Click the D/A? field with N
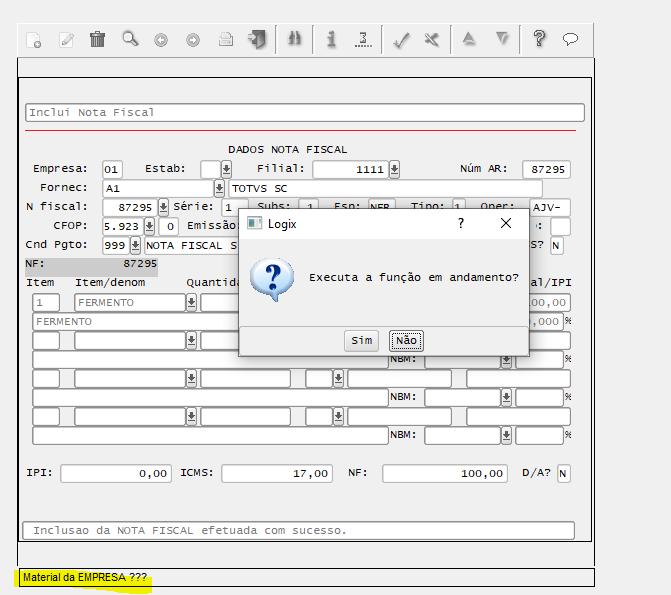The width and height of the screenshot is (671, 595). 564,473
